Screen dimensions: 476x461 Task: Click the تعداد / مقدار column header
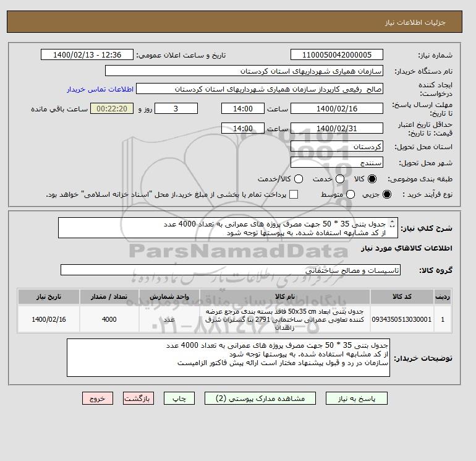[x=109, y=296]
